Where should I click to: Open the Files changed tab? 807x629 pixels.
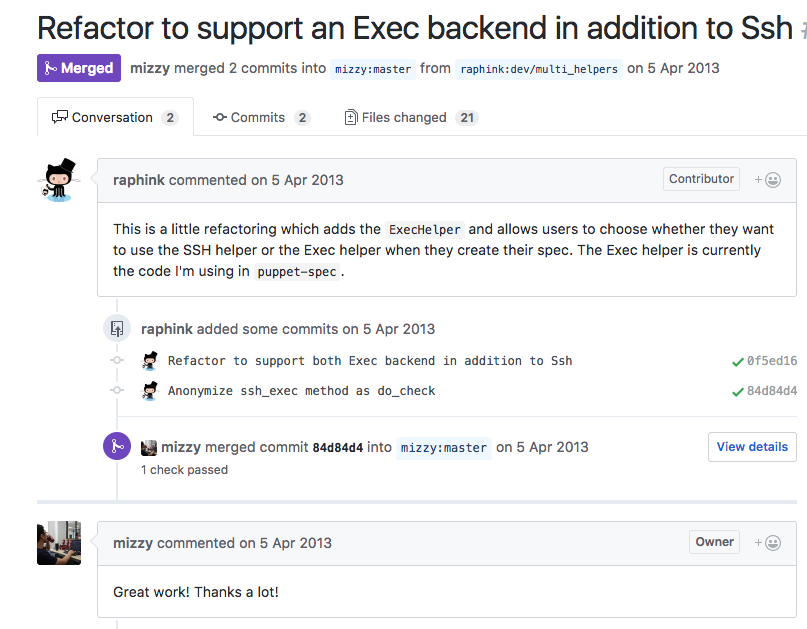[411, 117]
